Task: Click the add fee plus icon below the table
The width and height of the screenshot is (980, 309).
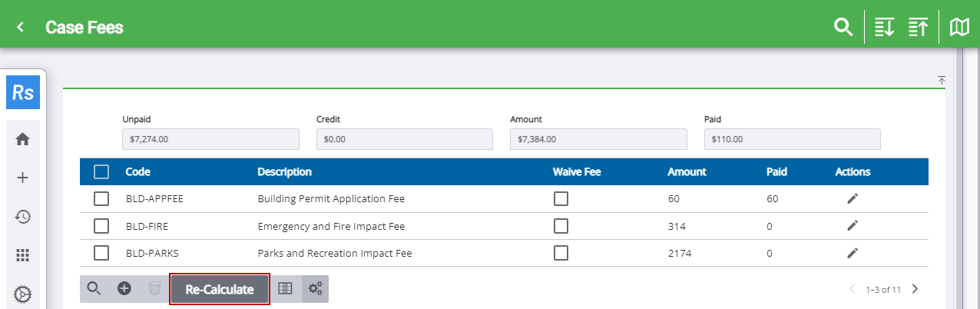Action: tap(124, 288)
